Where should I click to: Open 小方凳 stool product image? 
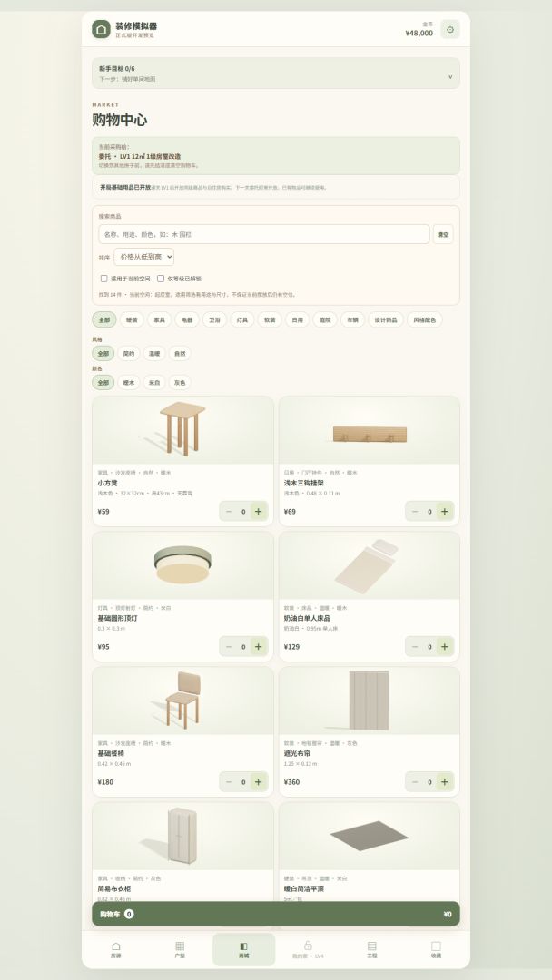click(x=182, y=430)
